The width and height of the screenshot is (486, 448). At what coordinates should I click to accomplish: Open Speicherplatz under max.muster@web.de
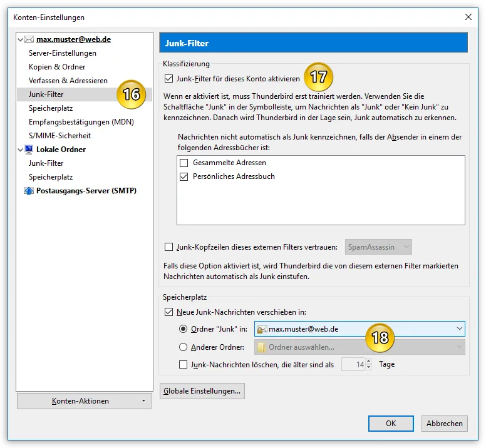[x=51, y=108]
